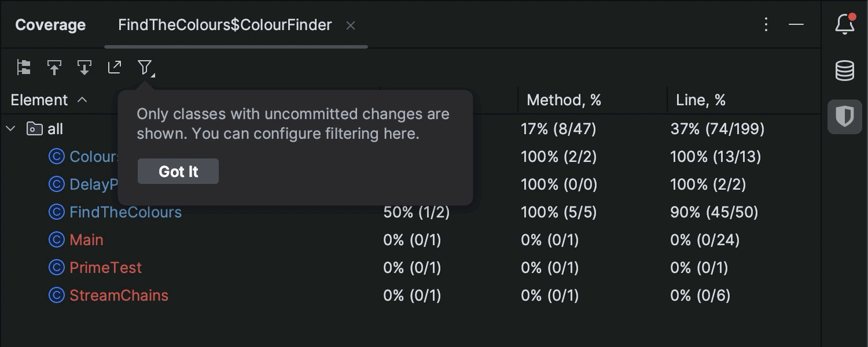
Task: Collapse the 'all' package tree node
Action: pos(10,129)
